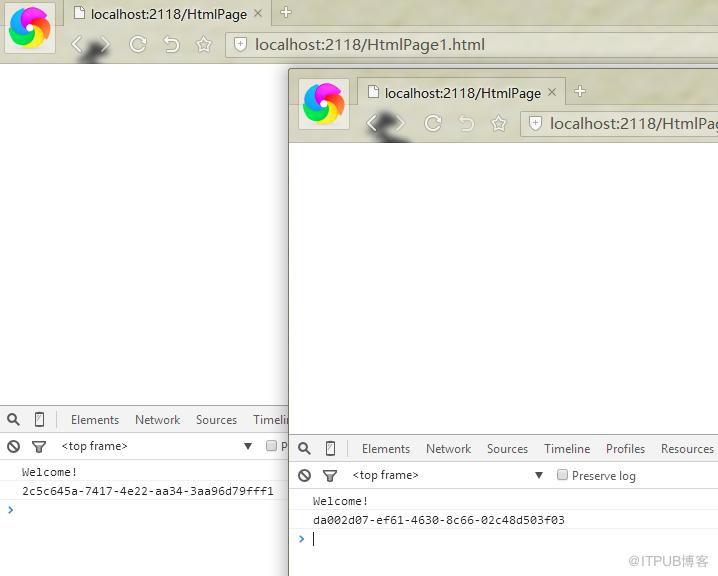The width and height of the screenshot is (718, 576).
Task: Close the back window's localhost:2118/HtmlPage tab
Action: click(x=258, y=13)
